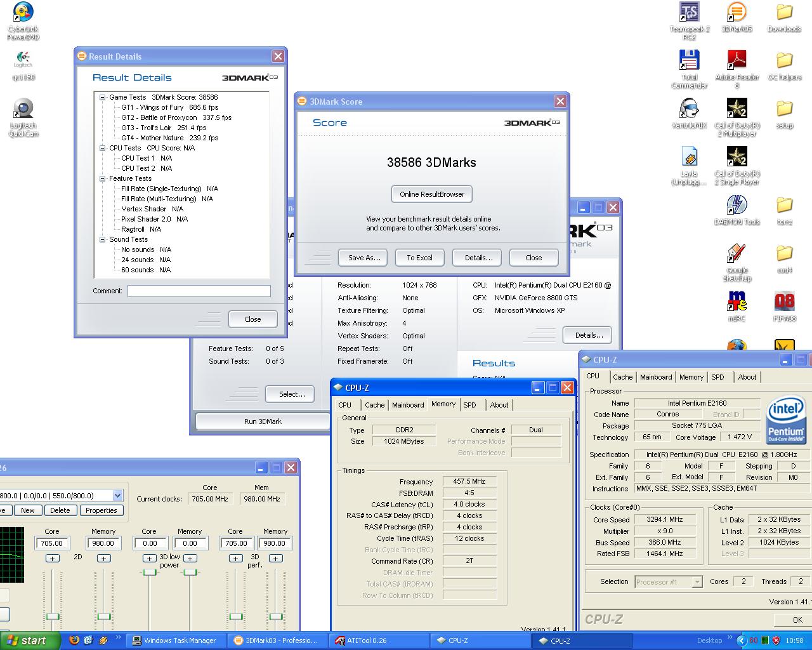The height and width of the screenshot is (650, 812).
Task: Switch to CPU tab in memory CPU-Z window
Action: [345, 405]
